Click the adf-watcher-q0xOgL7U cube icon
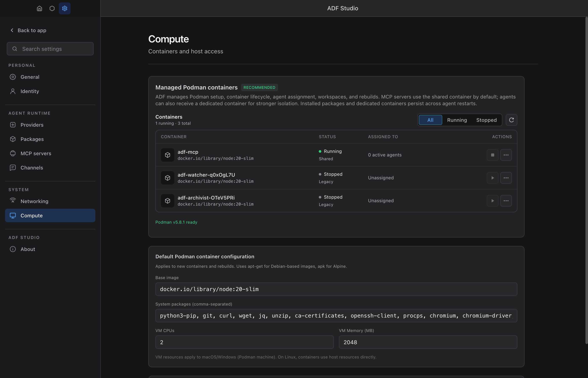Image resolution: width=588 pixels, height=378 pixels. click(x=168, y=178)
